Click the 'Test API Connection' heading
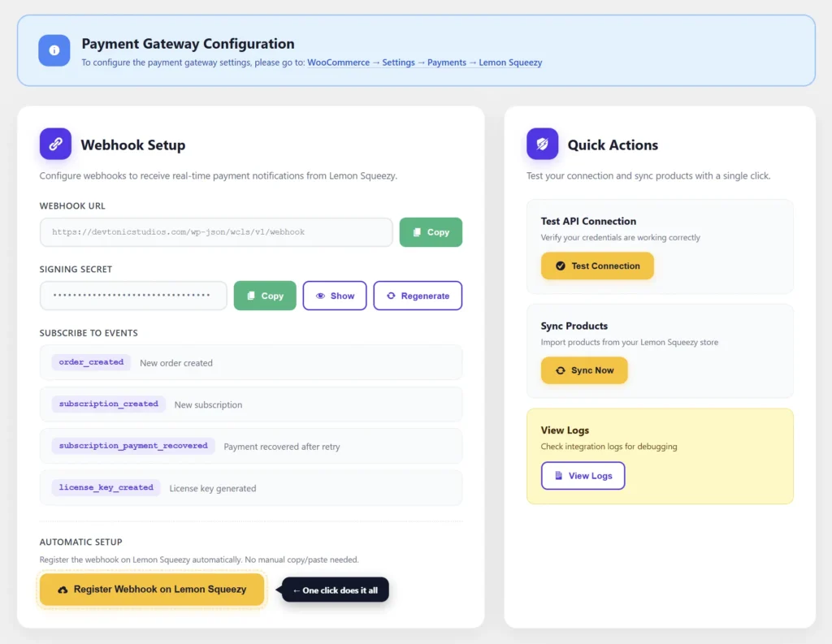832x644 pixels. (588, 221)
